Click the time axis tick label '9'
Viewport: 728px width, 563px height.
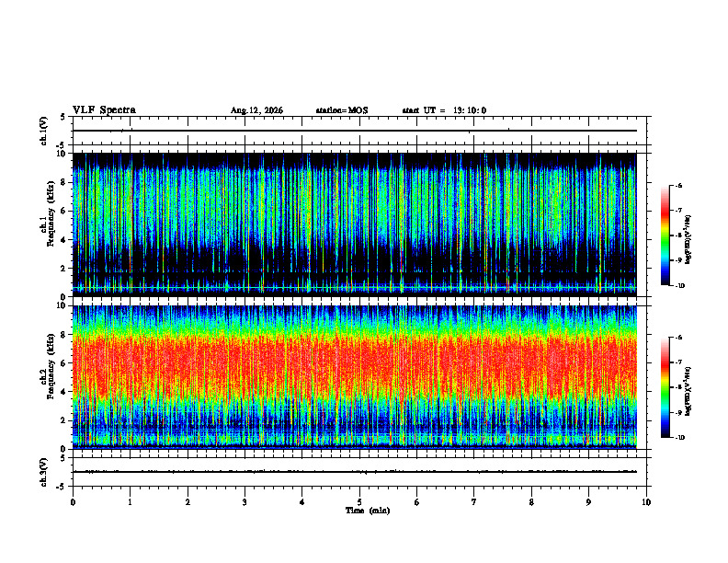click(588, 502)
